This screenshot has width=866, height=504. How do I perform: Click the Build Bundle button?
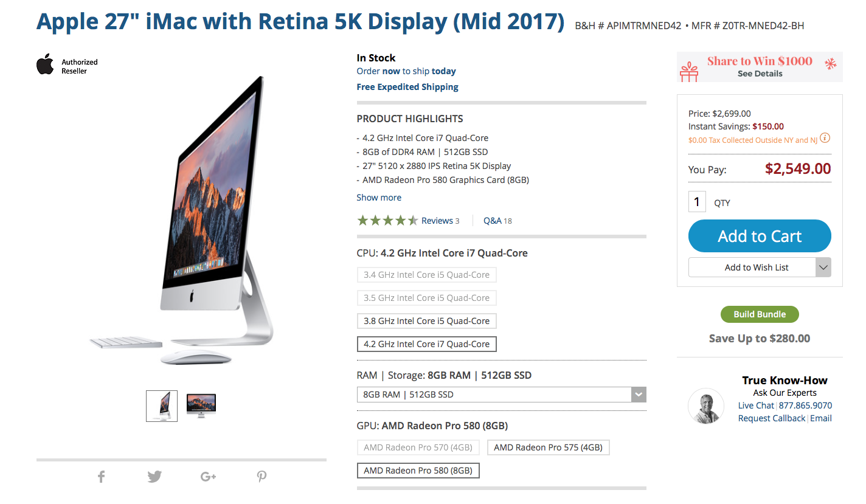pyautogui.click(x=760, y=314)
